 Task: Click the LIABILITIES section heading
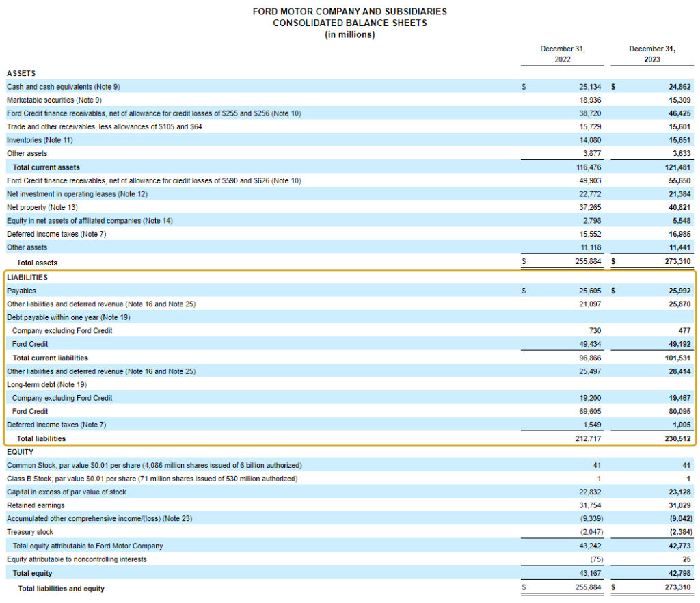click(27, 277)
